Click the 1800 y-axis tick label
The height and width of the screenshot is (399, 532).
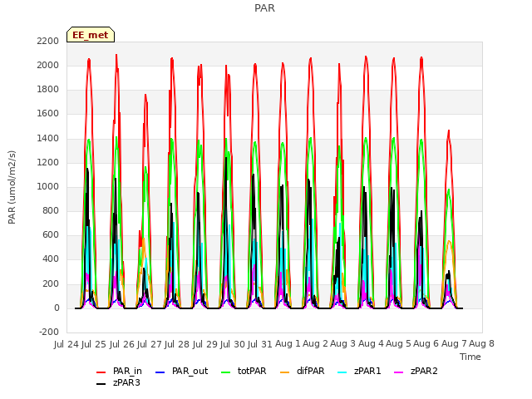(48, 90)
